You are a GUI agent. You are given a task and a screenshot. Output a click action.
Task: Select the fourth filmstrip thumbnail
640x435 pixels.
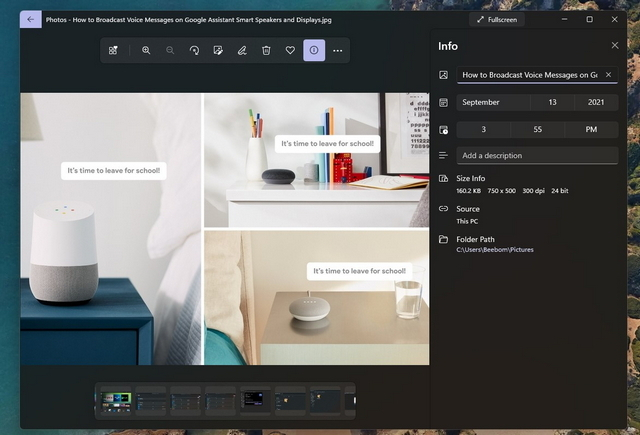click(220, 400)
